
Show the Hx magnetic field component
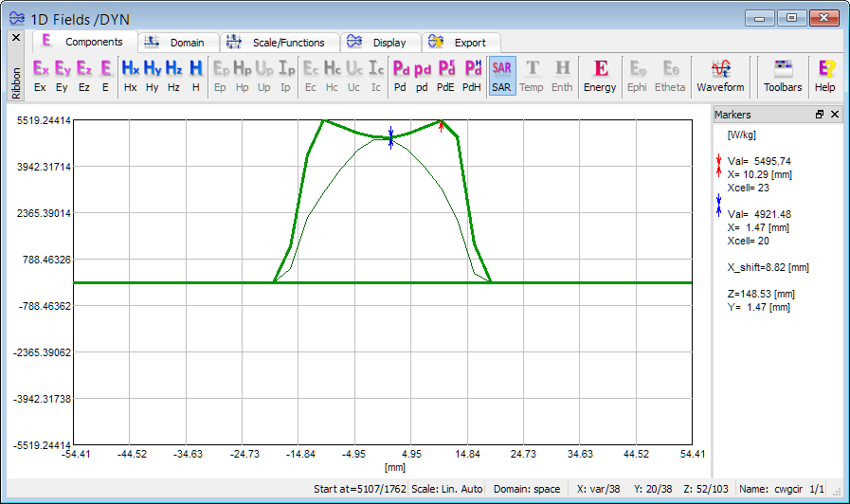tap(131, 75)
